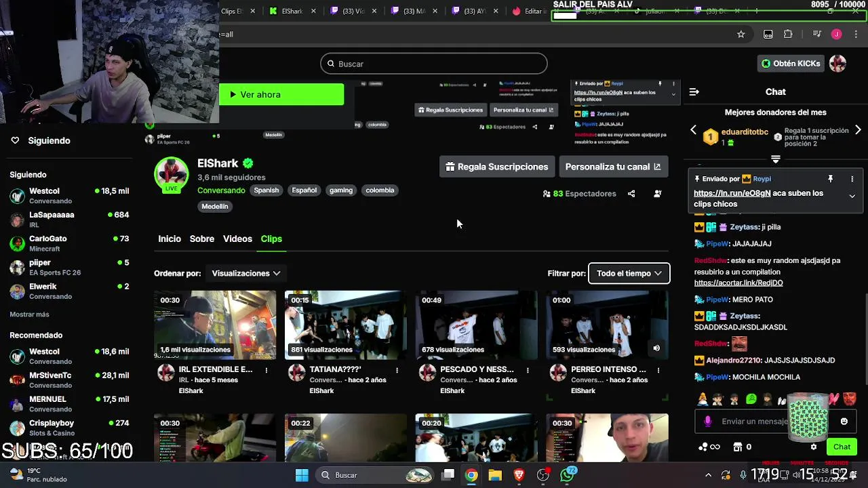Send message with green Chat button
This screenshot has height=488, width=868.
pyautogui.click(x=842, y=447)
